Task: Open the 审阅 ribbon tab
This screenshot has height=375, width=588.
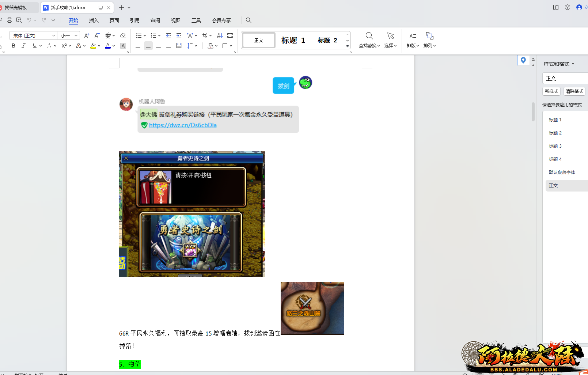Action: click(155, 20)
